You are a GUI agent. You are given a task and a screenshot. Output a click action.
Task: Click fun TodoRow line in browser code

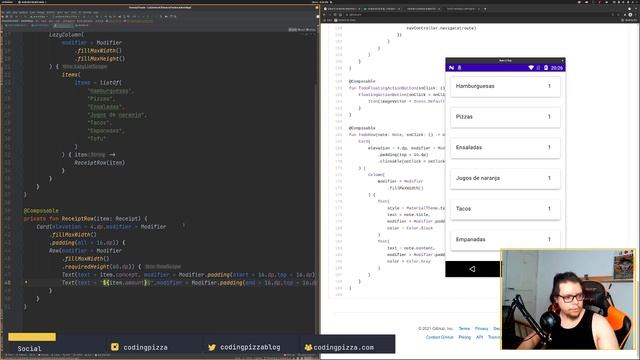(397, 134)
